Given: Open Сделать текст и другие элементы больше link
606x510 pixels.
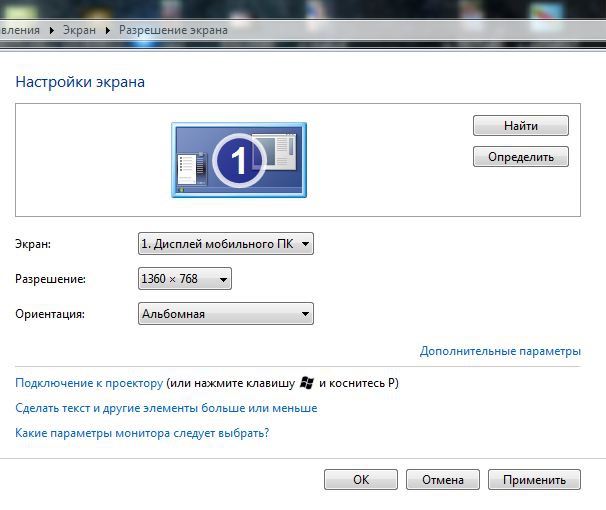Looking at the screenshot, I should [x=166, y=408].
